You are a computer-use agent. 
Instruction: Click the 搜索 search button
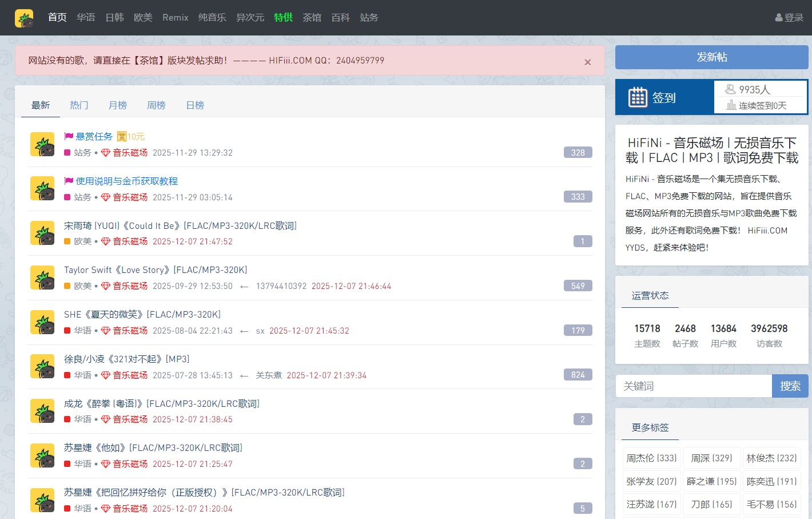[790, 386]
